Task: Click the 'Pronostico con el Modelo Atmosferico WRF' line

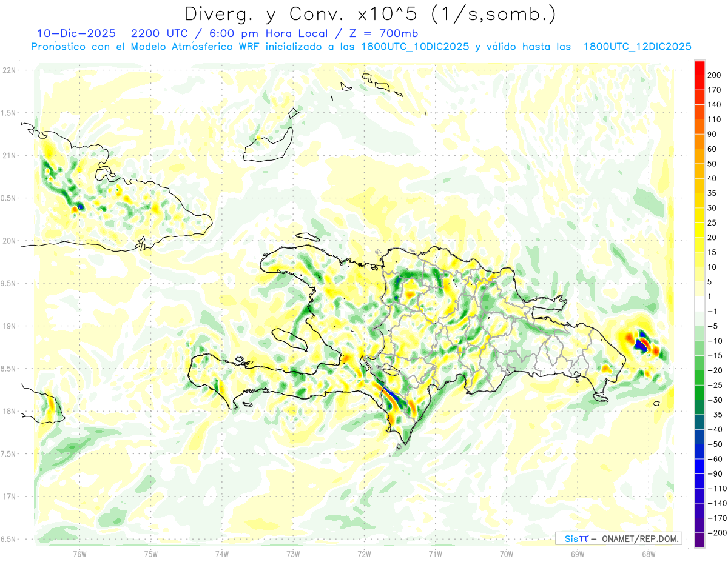Action: pyautogui.click(x=146, y=47)
